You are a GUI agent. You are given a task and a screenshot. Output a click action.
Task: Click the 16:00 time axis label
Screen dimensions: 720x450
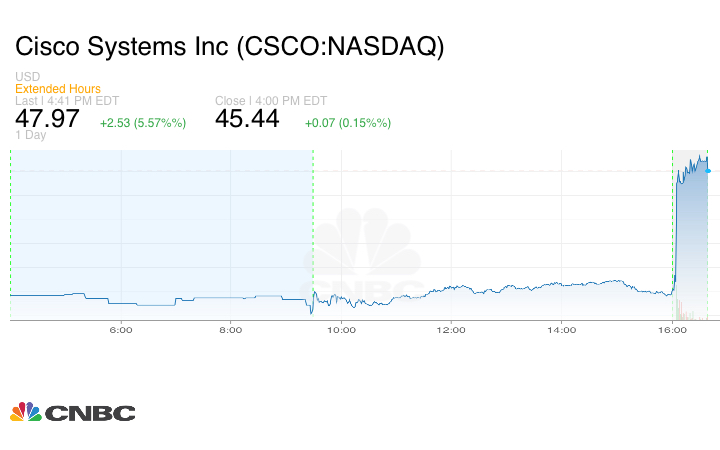coord(672,330)
